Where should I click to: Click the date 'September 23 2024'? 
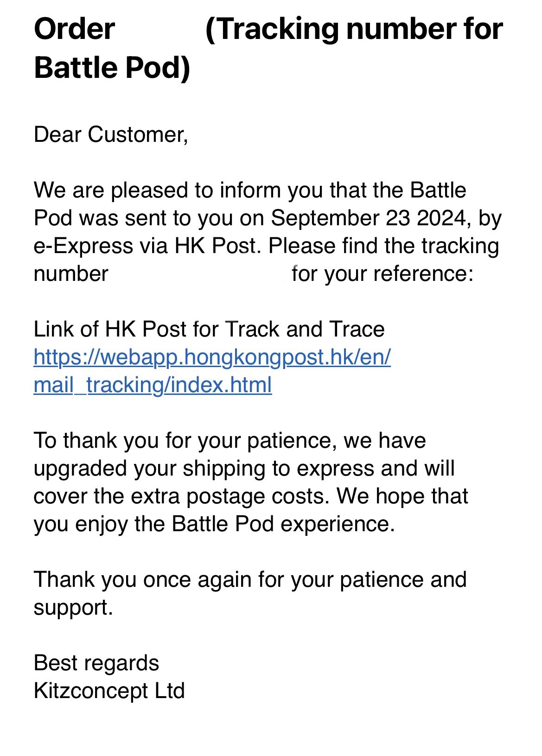368,218
